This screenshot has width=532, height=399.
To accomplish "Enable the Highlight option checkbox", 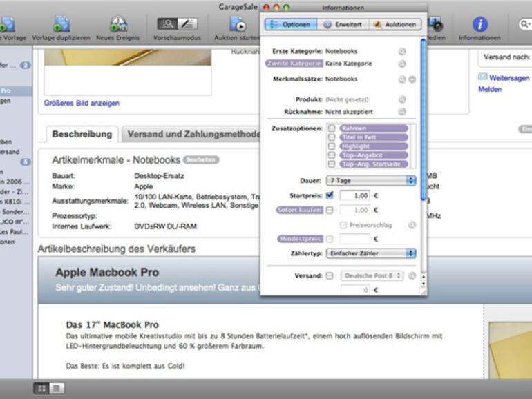I will [x=332, y=146].
